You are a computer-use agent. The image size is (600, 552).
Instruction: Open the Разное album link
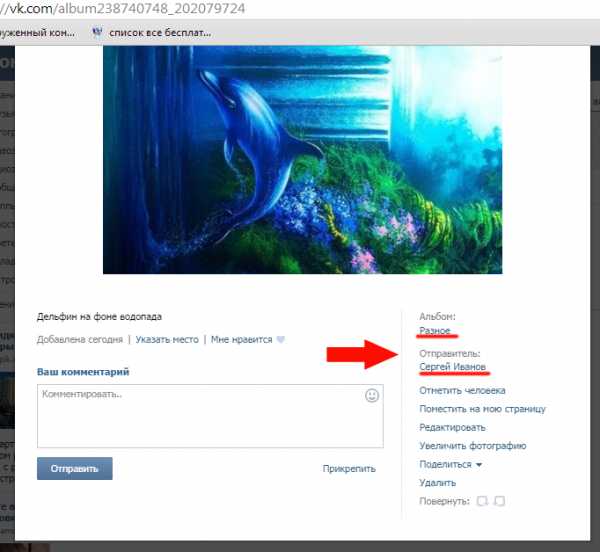tap(435, 331)
